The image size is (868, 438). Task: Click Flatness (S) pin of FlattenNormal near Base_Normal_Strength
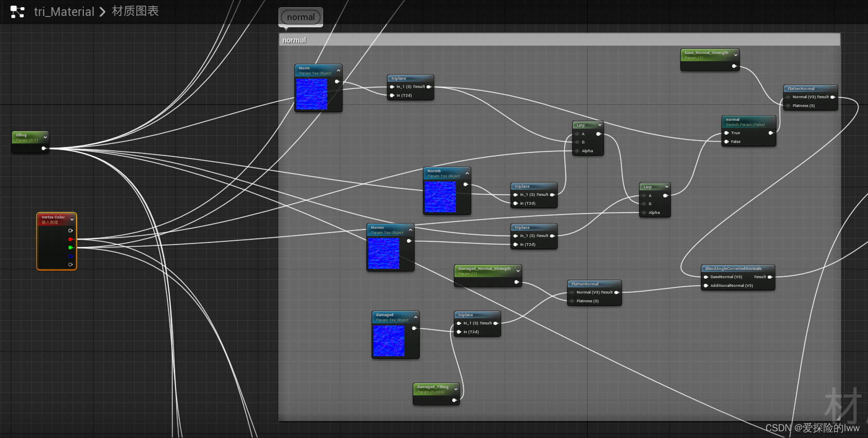point(788,106)
